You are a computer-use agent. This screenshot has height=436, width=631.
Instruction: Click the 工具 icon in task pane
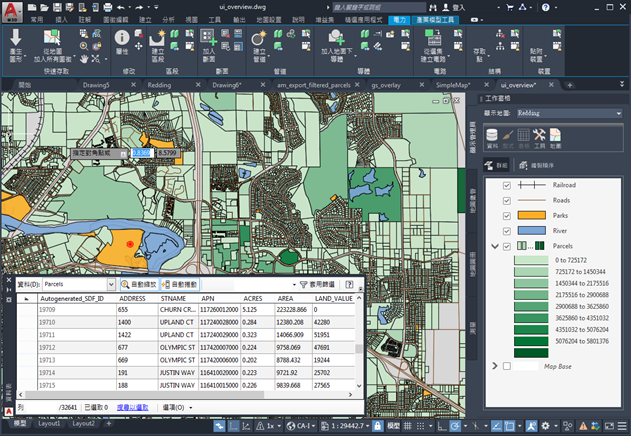pos(538,135)
